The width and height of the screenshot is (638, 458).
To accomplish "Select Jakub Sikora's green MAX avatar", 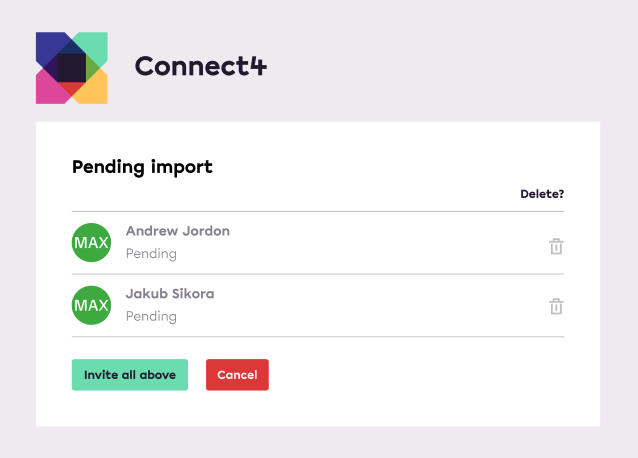I will coord(92,305).
